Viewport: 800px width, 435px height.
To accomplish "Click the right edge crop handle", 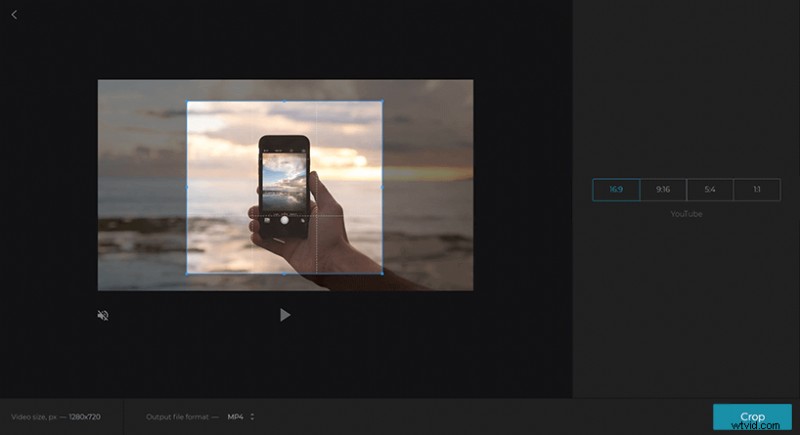I will click(x=382, y=187).
